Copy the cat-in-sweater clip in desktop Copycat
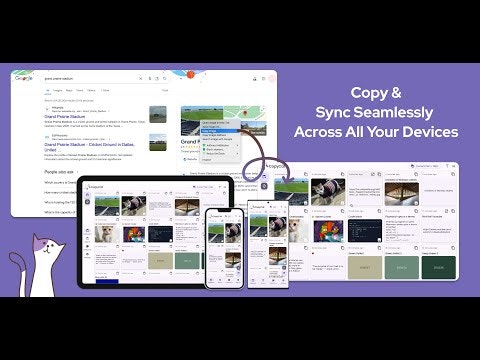 pos(342,174)
